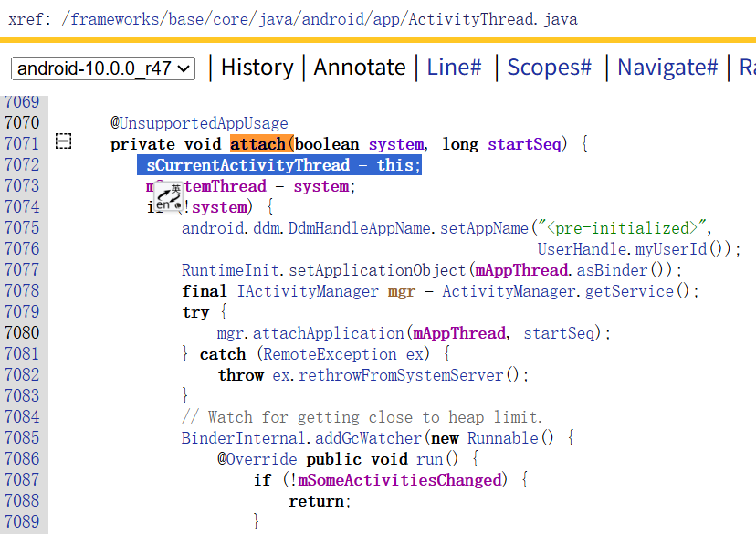Screen dimensions: 756x534
Task: Open the 'core' path link
Action: click(x=230, y=19)
